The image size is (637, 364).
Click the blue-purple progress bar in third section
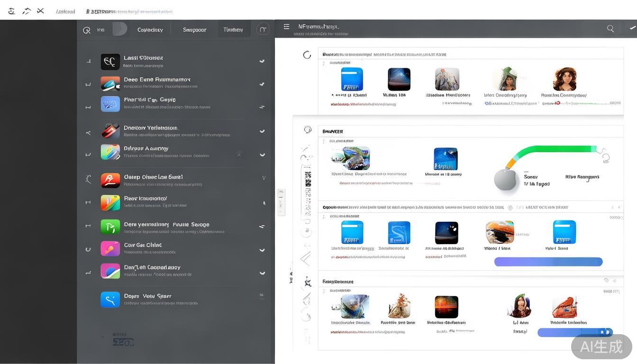(x=548, y=262)
